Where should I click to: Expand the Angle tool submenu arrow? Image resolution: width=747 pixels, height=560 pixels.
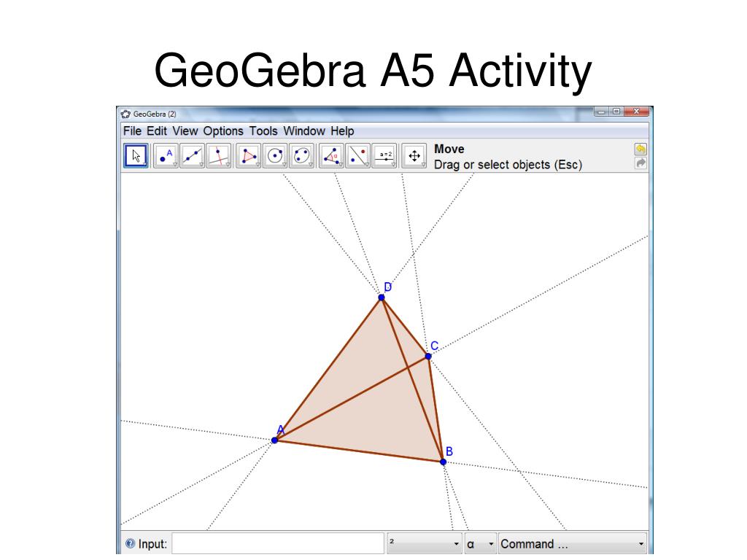pyautogui.click(x=341, y=165)
